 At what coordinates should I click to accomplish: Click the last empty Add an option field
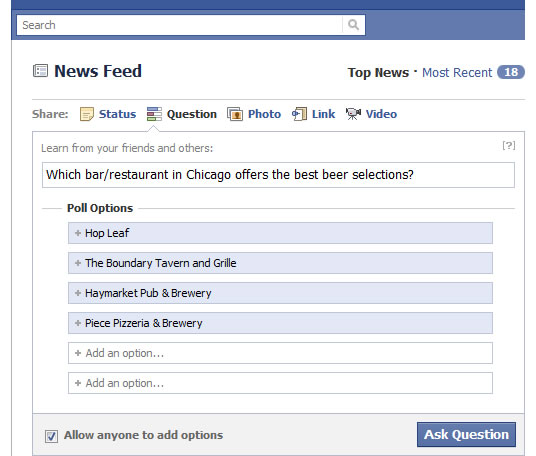pos(280,383)
